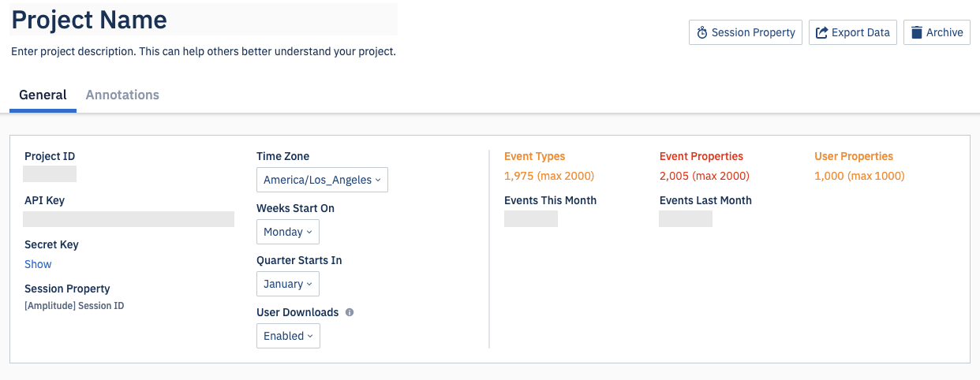Click the User Downloads info icon
Screen dimensions: 980x380
(350, 312)
